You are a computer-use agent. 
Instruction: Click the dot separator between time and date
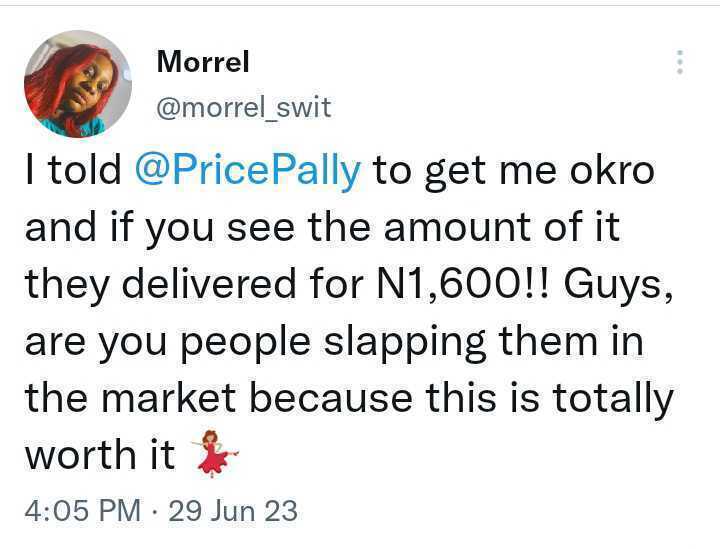pos(155,511)
